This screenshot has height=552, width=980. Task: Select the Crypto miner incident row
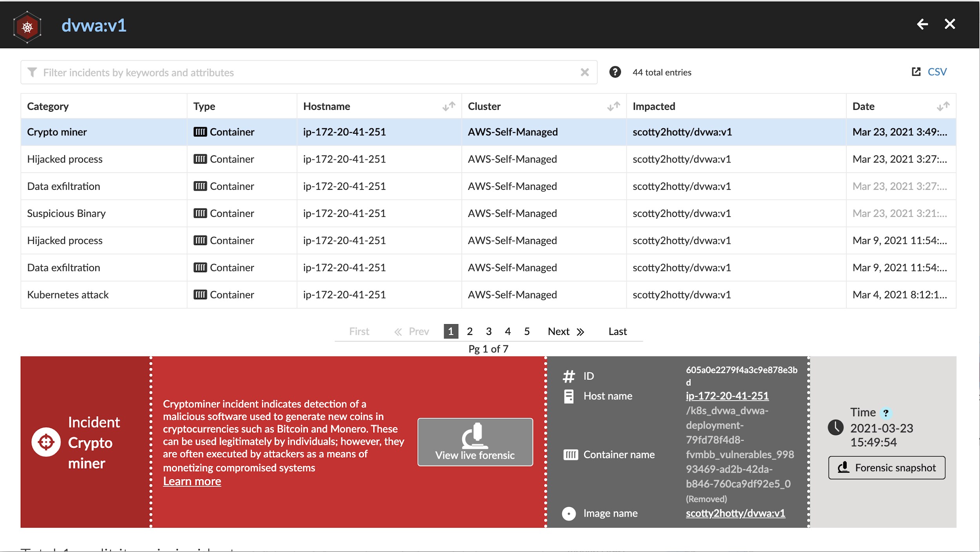tap(488, 132)
